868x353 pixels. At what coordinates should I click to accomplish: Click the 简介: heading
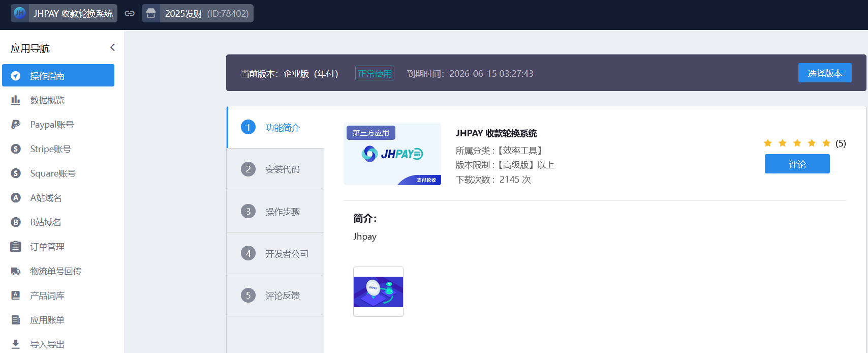(365, 219)
